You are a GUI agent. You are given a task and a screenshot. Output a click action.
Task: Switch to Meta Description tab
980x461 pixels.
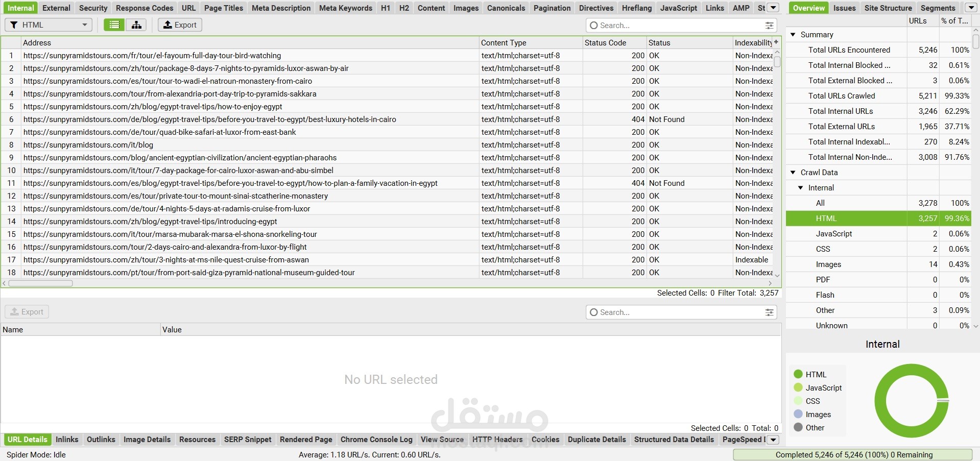pyautogui.click(x=281, y=8)
